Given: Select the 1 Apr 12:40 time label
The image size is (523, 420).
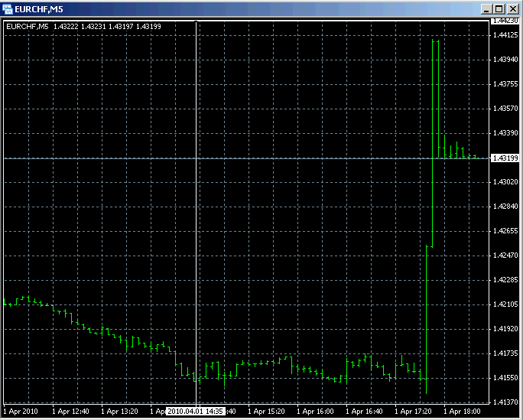Looking at the screenshot, I should pos(70,412).
